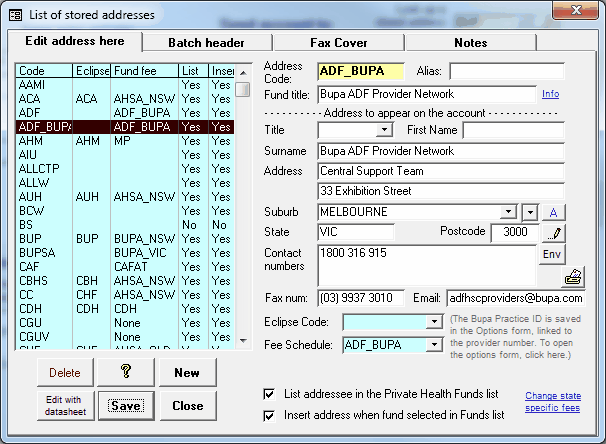The width and height of the screenshot is (606, 444).
Task: Select the AUH row in the list
Action: [x=125, y=197]
